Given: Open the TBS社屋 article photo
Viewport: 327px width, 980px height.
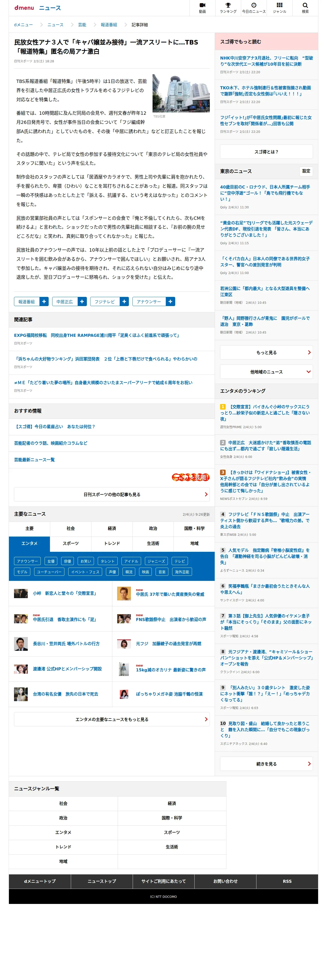Looking at the screenshot, I should [x=181, y=93].
